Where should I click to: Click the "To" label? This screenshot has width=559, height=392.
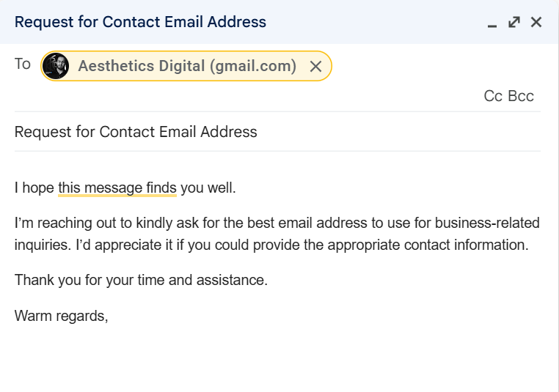[23, 64]
